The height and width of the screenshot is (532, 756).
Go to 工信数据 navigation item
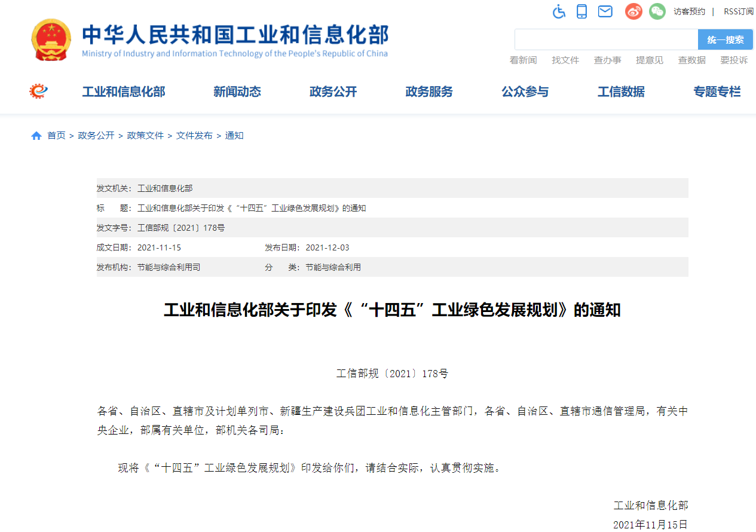tap(621, 91)
